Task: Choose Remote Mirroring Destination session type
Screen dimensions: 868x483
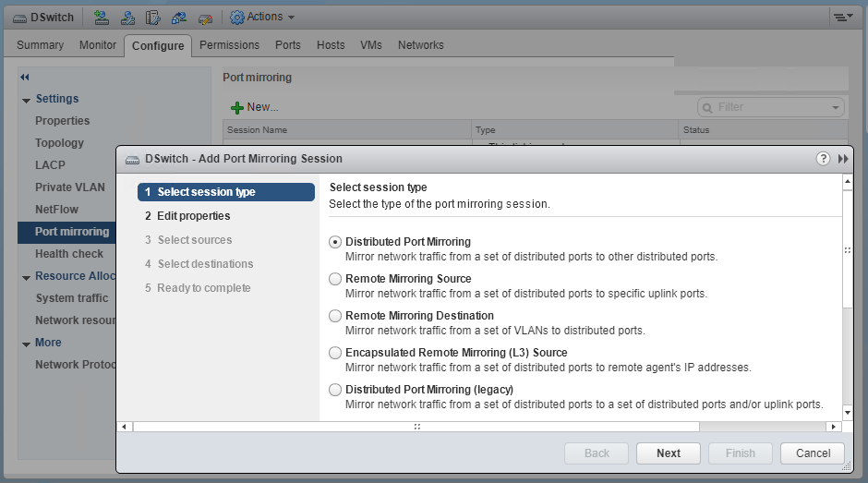Action: pyautogui.click(x=335, y=316)
